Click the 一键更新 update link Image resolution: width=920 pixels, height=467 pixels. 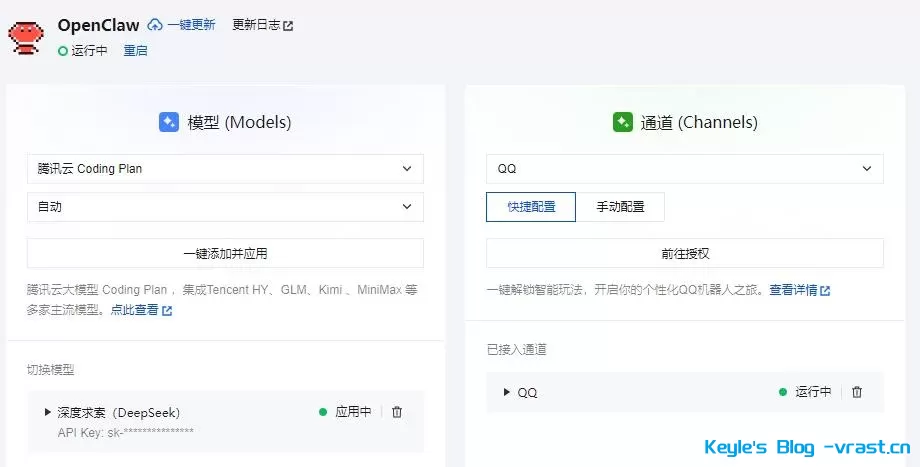tap(190, 25)
